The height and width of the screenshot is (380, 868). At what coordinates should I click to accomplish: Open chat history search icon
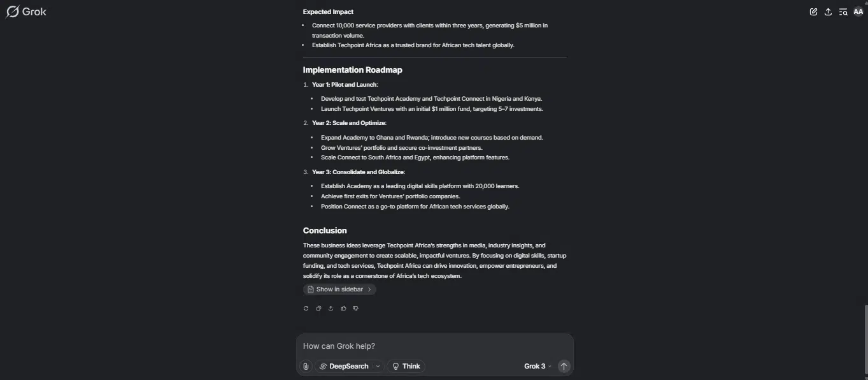tap(843, 11)
